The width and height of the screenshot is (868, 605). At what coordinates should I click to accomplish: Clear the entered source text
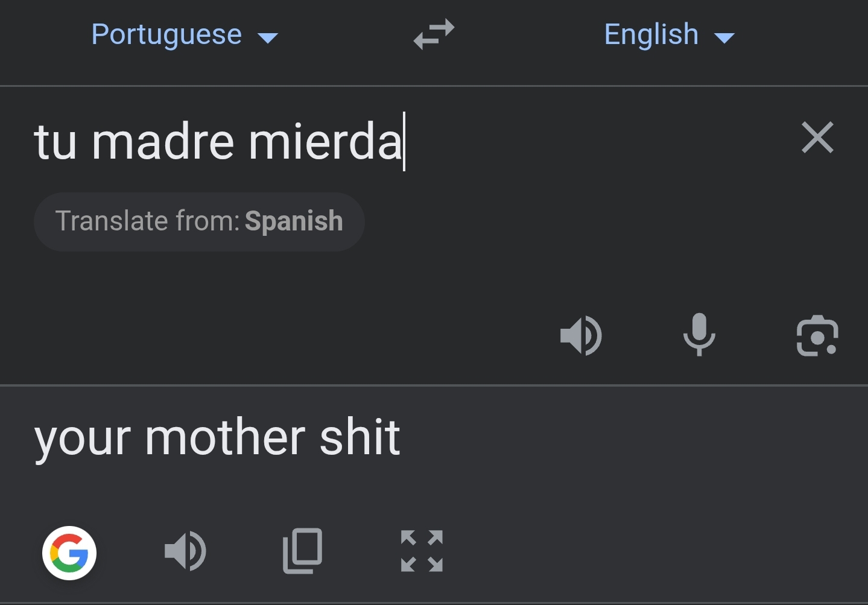point(817,138)
